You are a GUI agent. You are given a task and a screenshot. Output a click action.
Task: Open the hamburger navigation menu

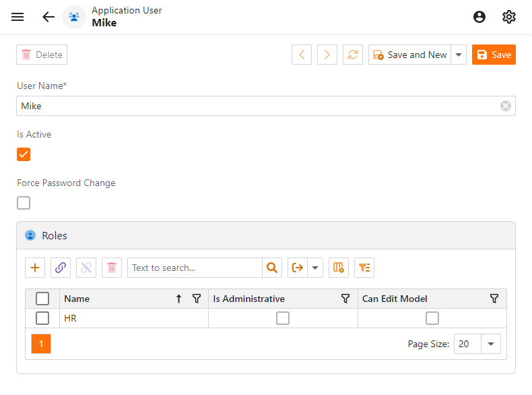click(x=18, y=17)
